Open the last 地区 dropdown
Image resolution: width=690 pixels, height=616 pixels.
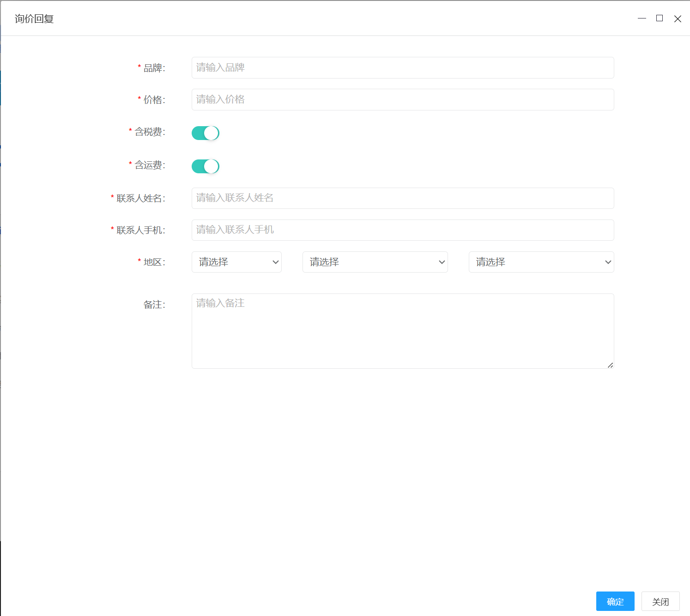[541, 262]
